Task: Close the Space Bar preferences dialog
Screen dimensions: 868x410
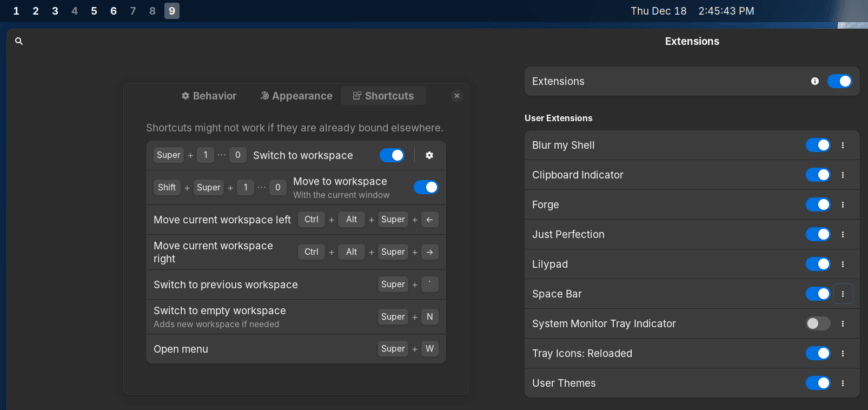Action: tap(457, 96)
